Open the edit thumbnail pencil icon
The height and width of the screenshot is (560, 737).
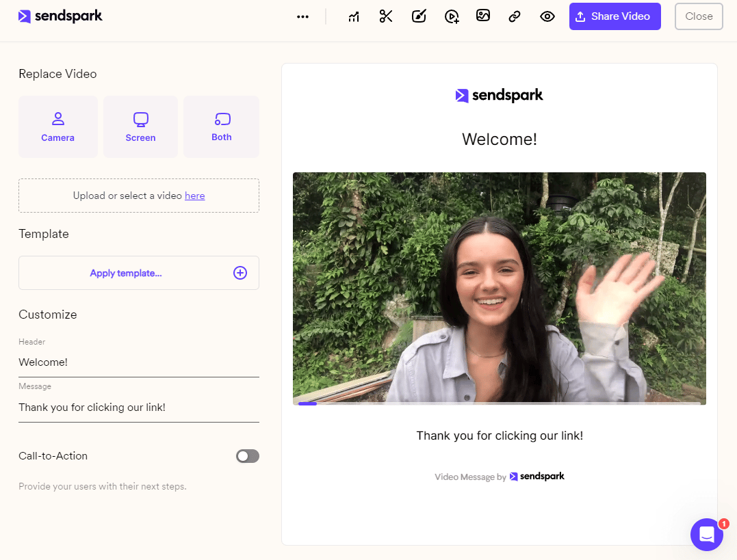(x=419, y=16)
